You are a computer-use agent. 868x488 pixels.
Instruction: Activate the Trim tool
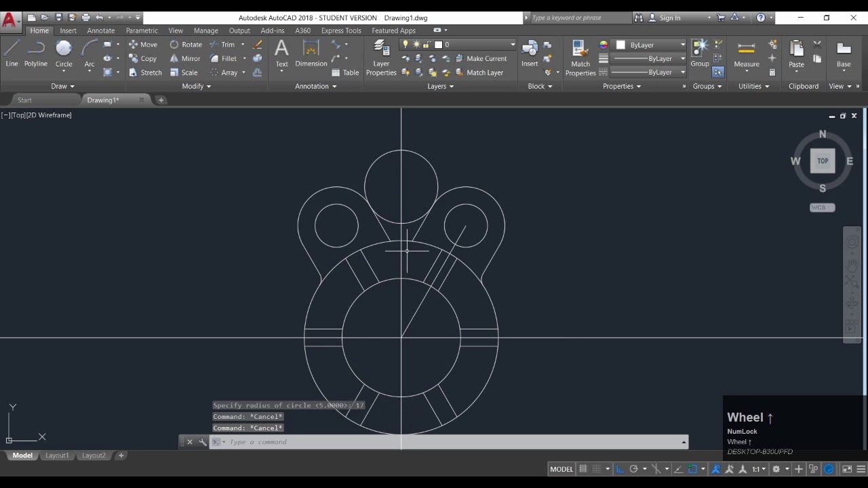click(x=222, y=45)
